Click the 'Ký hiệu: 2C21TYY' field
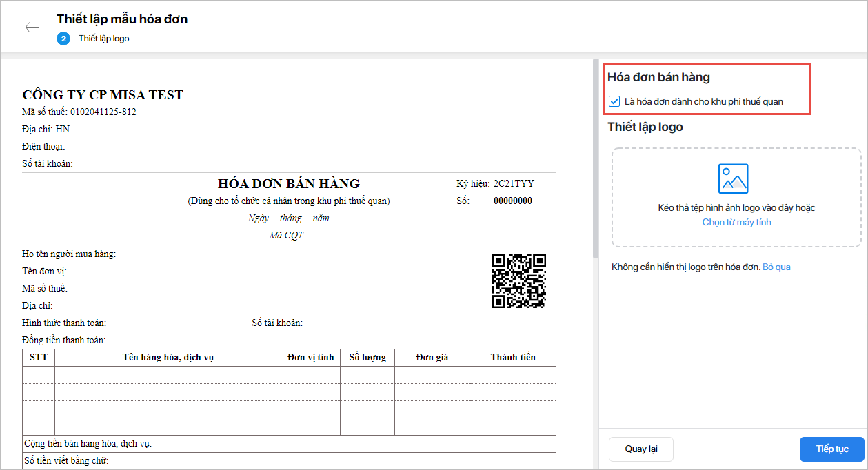 [495, 184]
